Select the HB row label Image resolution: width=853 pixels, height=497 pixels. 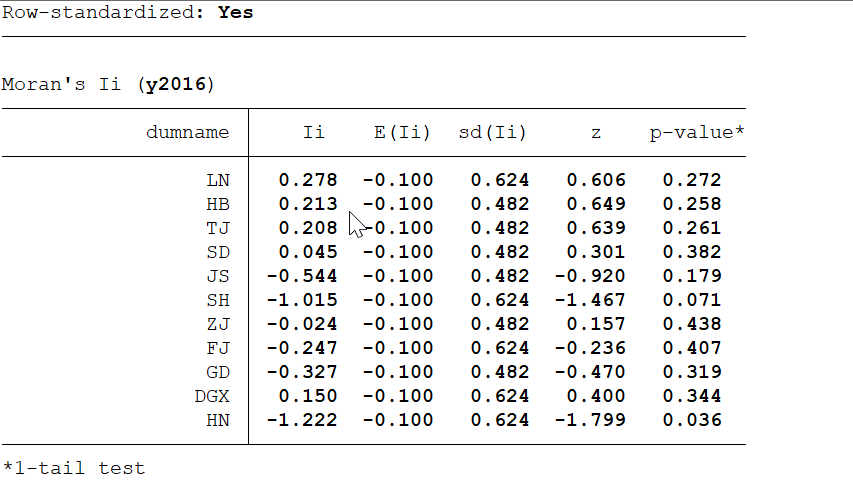click(218, 204)
